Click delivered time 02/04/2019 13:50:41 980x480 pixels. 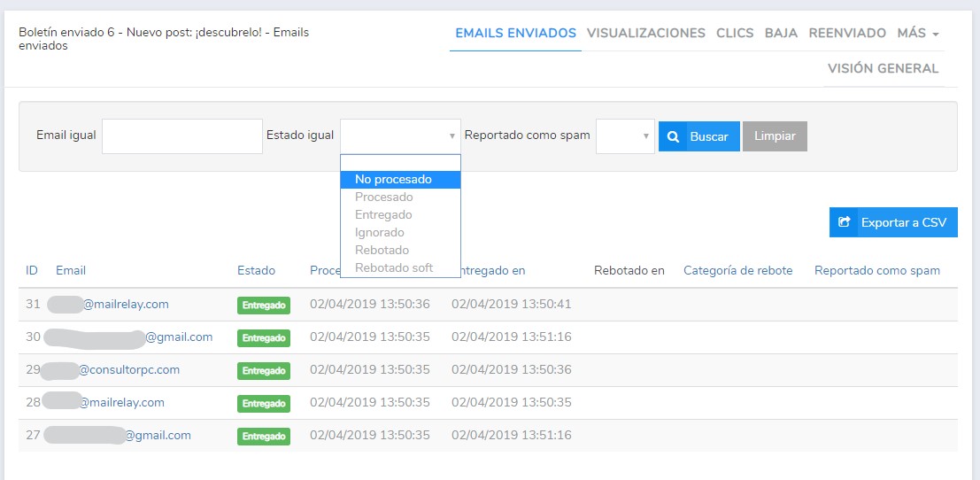pos(512,305)
